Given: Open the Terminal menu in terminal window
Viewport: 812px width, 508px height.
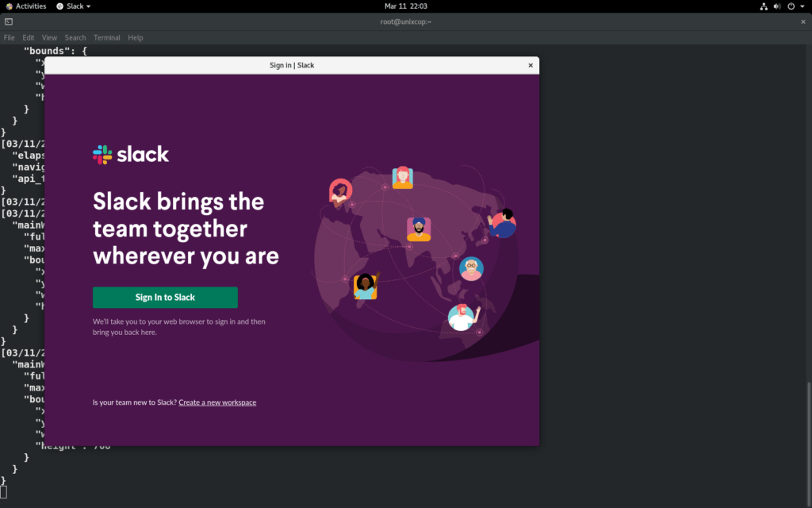Looking at the screenshot, I should [107, 37].
